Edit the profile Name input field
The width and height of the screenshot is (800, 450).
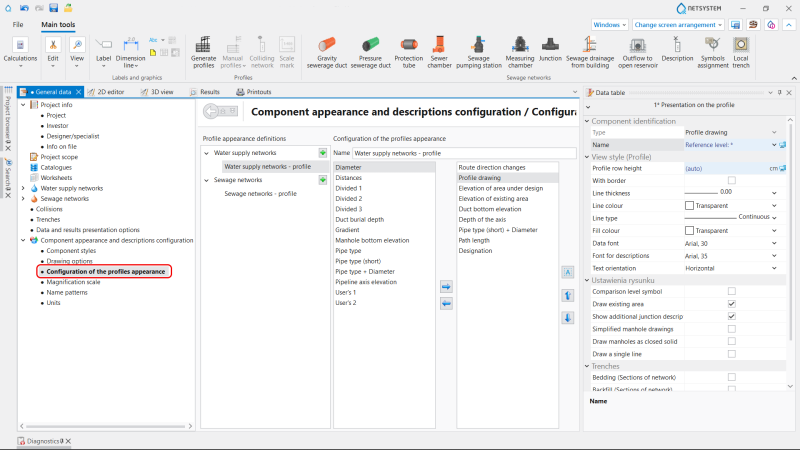click(464, 153)
